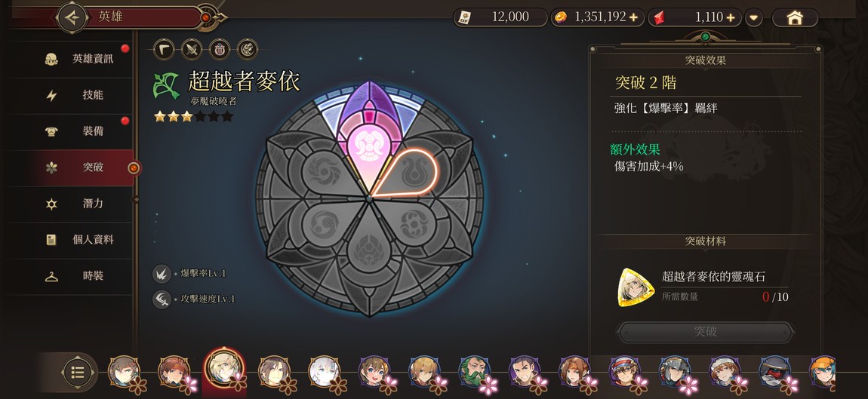
Task: Open the hero list menu icon
Action: (x=78, y=372)
